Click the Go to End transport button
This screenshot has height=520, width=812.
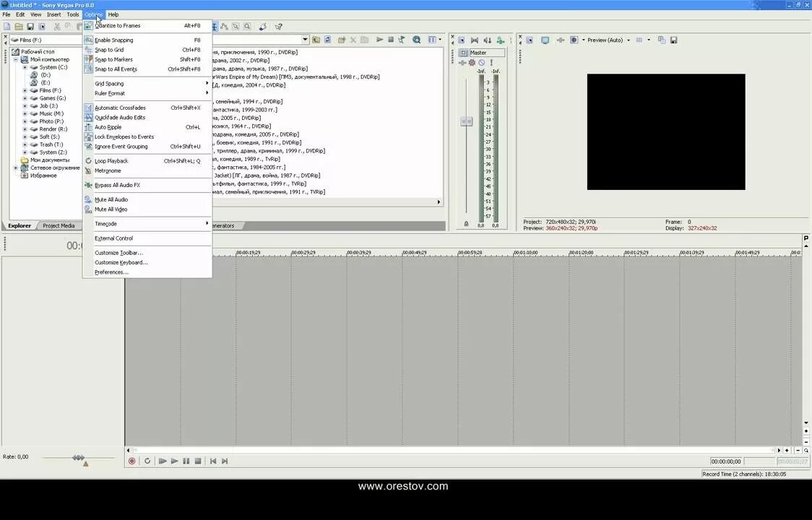click(225, 461)
